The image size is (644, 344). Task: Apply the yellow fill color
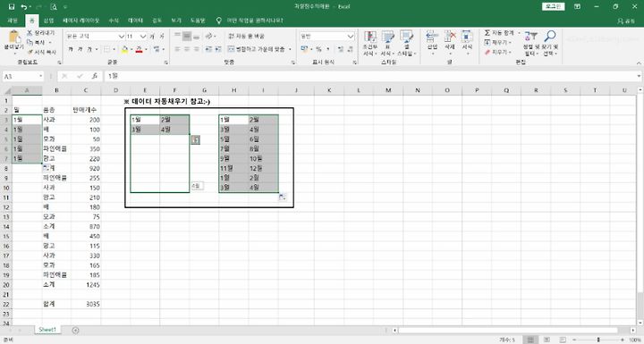click(x=125, y=49)
